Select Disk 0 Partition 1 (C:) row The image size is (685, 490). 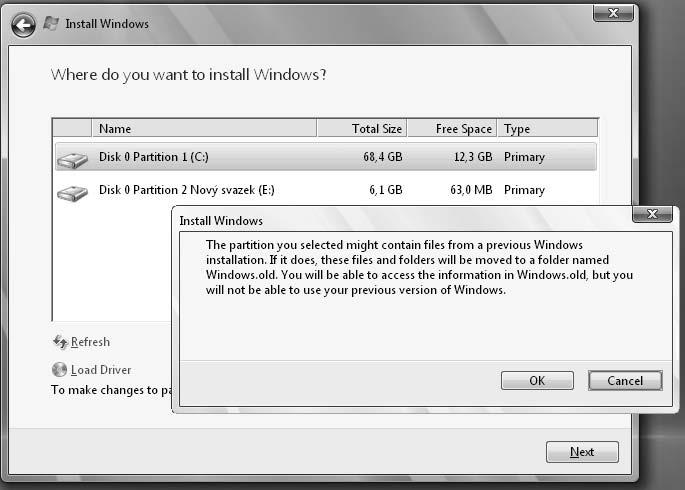pyautogui.click(x=326, y=157)
